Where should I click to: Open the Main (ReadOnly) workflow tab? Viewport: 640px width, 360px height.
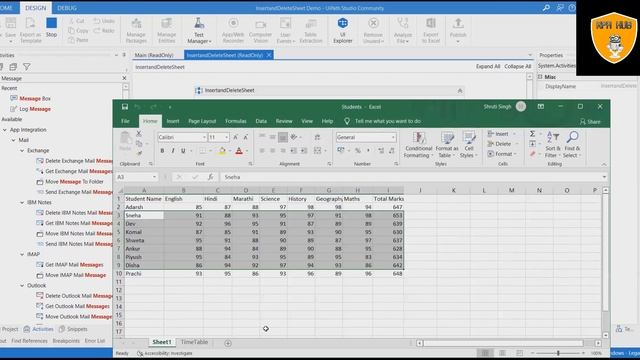[154, 55]
